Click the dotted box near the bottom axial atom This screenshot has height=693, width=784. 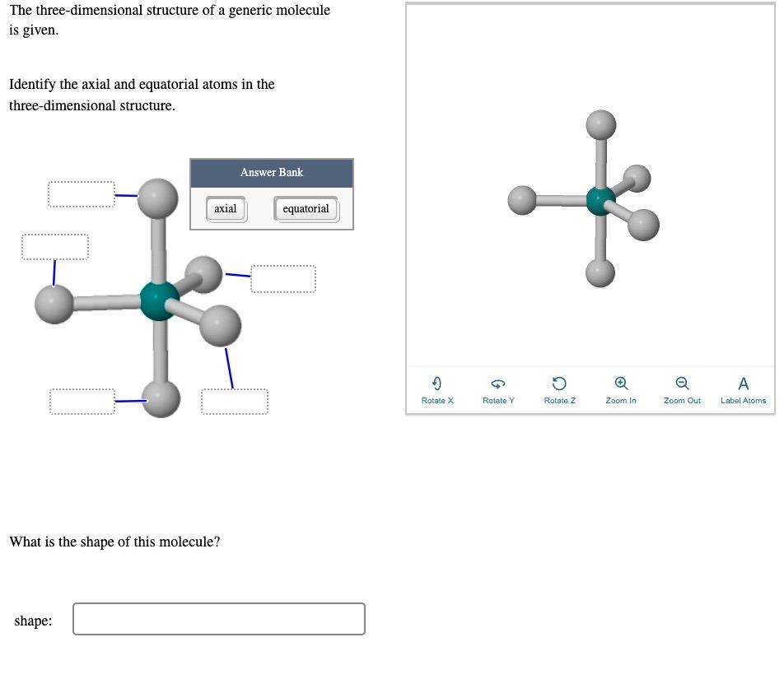[82, 402]
